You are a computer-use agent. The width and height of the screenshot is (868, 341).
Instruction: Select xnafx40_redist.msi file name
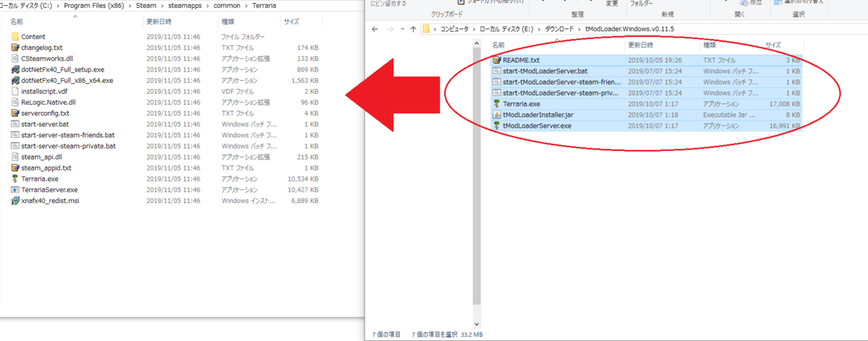tap(50, 200)
